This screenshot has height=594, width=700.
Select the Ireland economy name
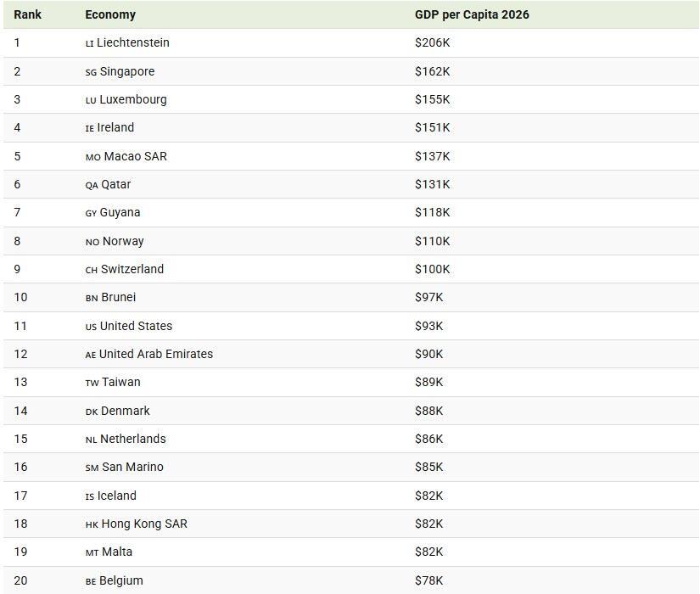(115, 127)
